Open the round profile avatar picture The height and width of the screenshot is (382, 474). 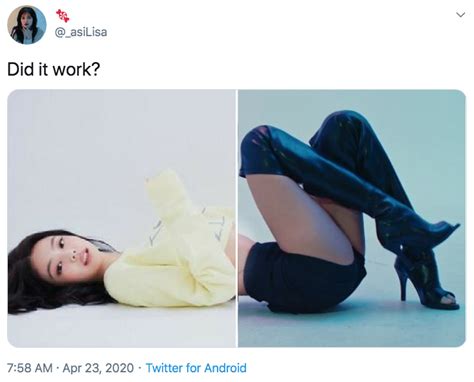coord(27,25)
